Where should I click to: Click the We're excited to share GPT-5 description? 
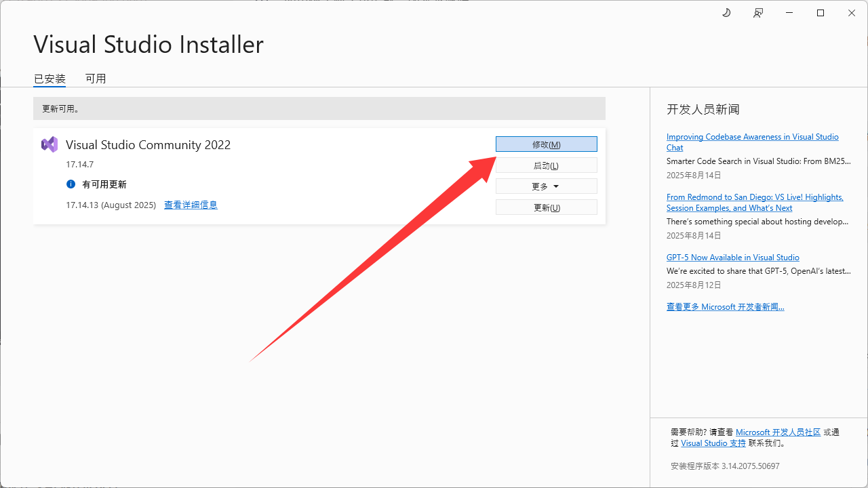[x=758, y=271]
